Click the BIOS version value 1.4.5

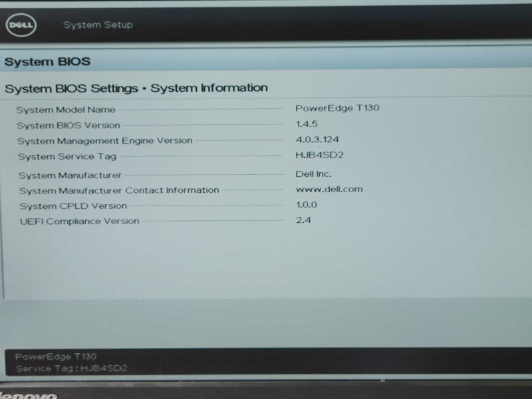[x=307, y=124]
